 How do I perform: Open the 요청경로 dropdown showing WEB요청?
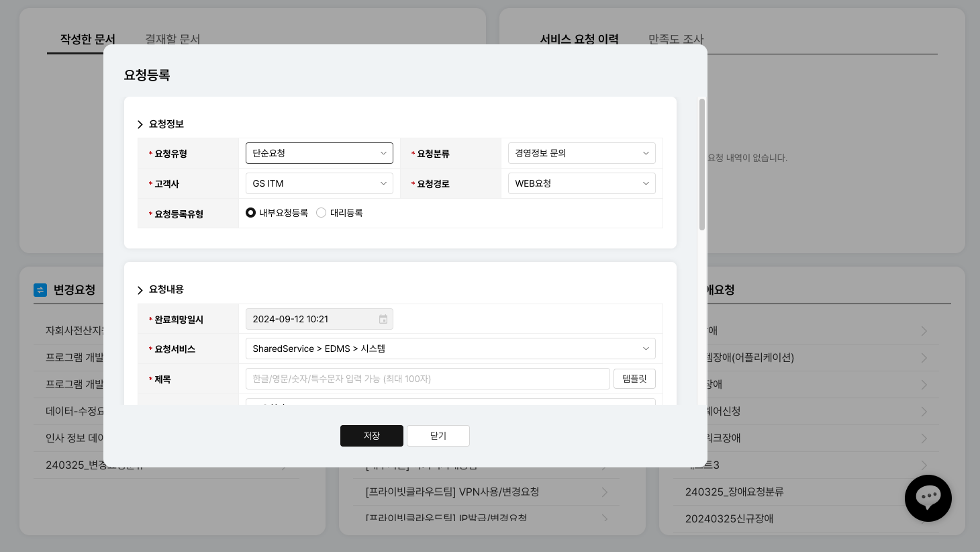point(581,183)
